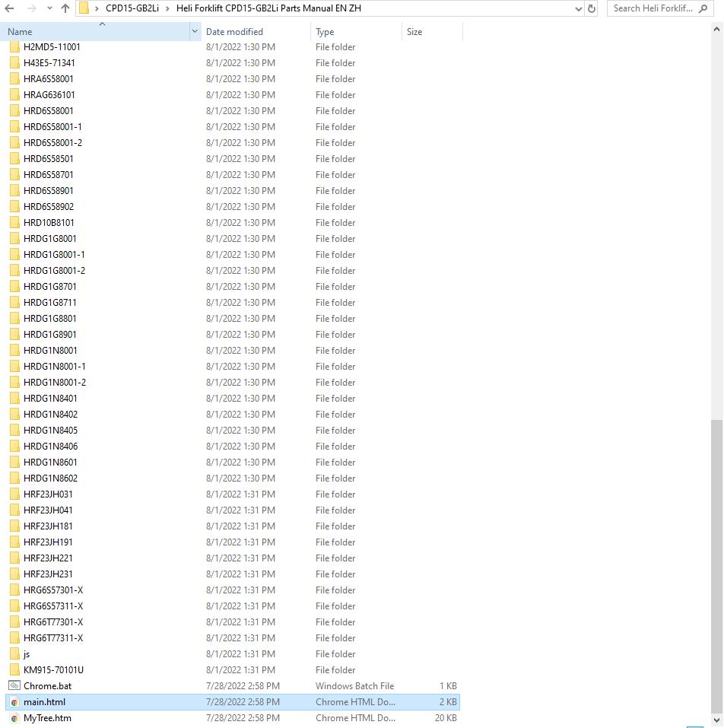The width and height of the screenshot is (724, 728).
Task: Go up one folder level
Action: (x=65, y=8)
